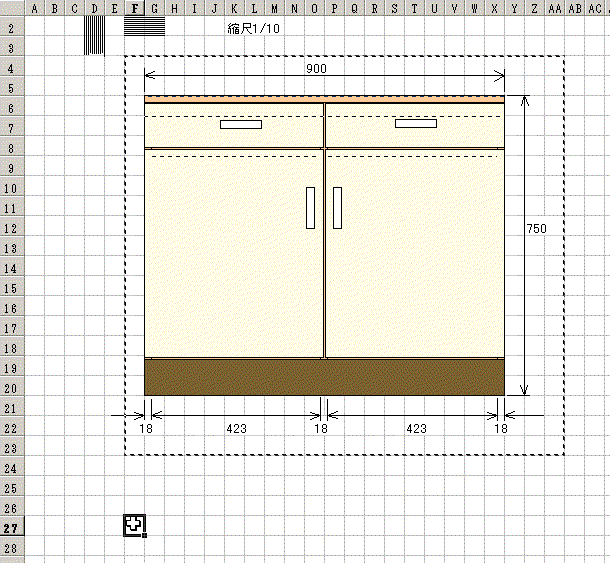Select row 13 header
This screenshot has height=563, width=610.
(x=12, y=248)
